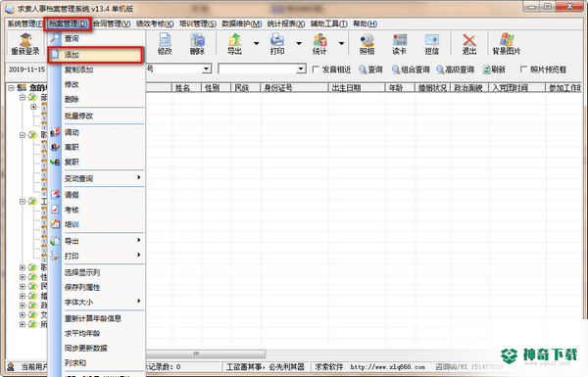
Task: Choose 调动 transfer menu entry
Action: (x=97, y=132)
